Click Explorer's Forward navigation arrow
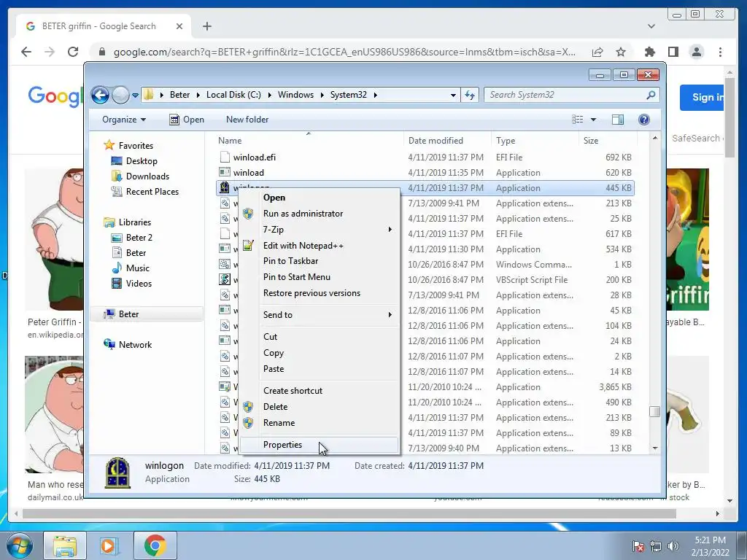 (120, 95)
